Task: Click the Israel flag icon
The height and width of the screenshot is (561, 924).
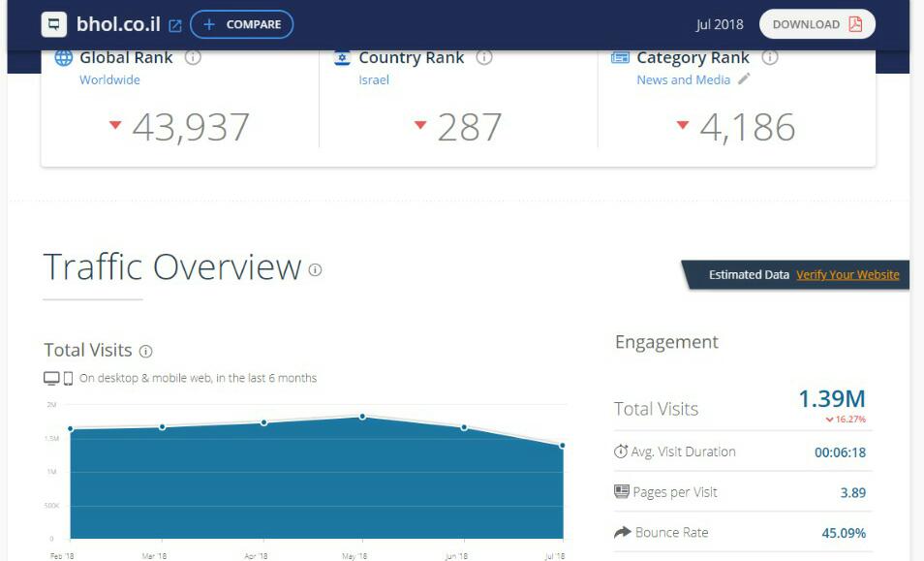Action: tap(342, 57)
